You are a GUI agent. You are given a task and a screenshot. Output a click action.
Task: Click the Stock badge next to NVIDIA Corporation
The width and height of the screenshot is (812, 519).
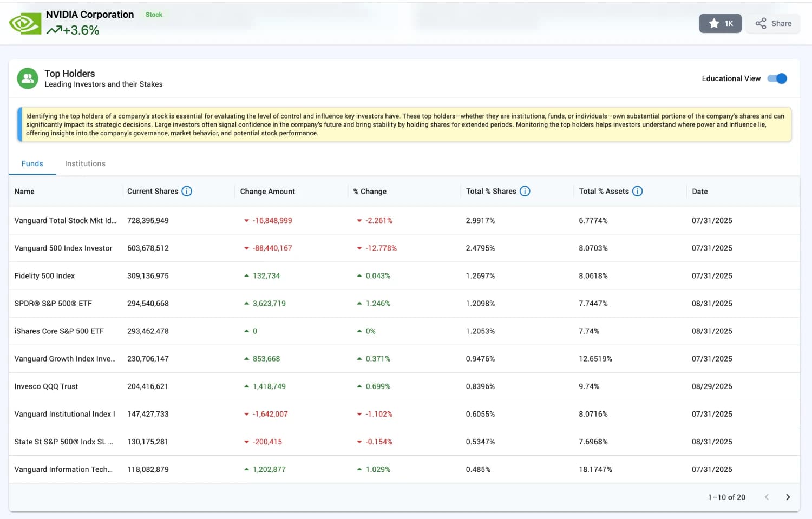point(154,15)
